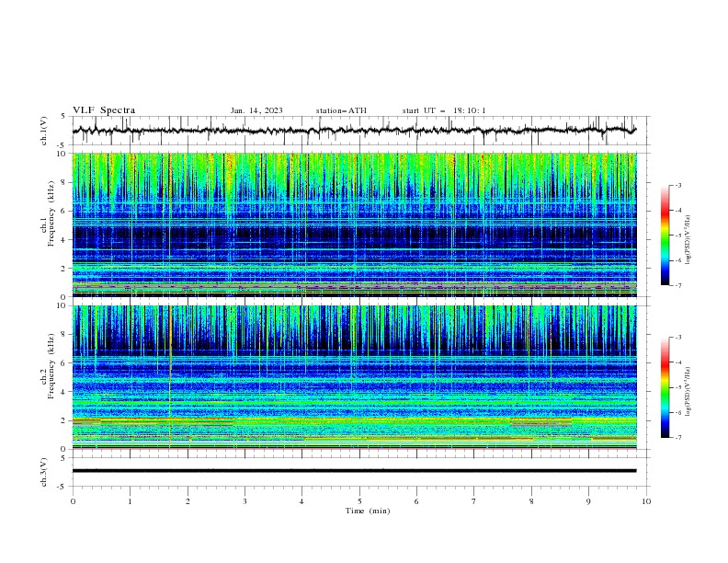Image resolution: width=728 pixels, height=563 pixels.
Task: Click the ch.1 colorbar "log(PSD)(V²/Hz)" label
Action: click(688, 240)
